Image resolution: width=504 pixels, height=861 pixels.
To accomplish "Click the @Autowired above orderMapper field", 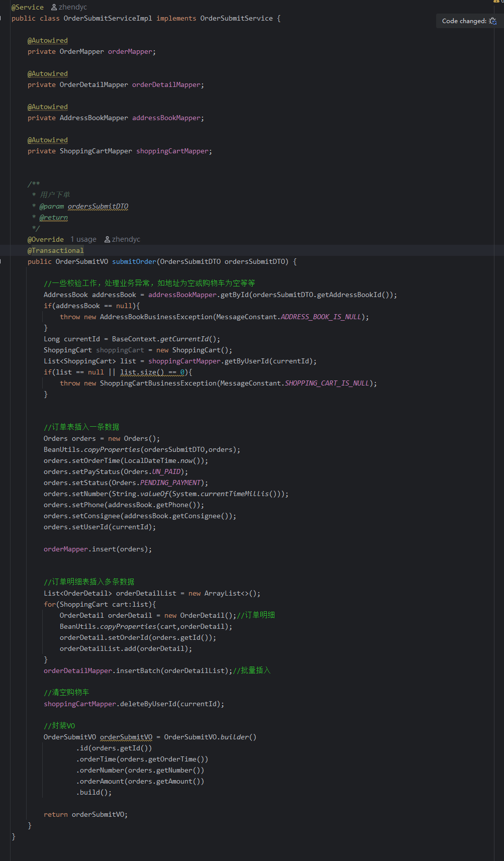I will point(48,40).
